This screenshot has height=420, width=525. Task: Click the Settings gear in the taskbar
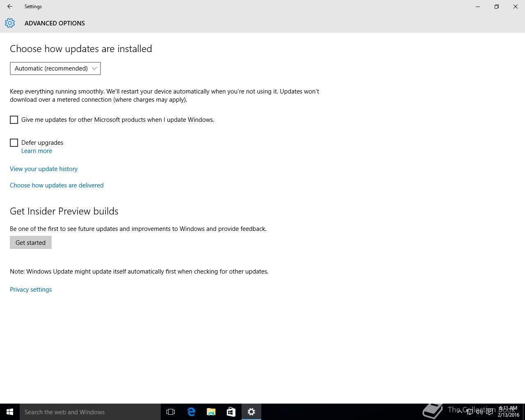pos(251,412)
